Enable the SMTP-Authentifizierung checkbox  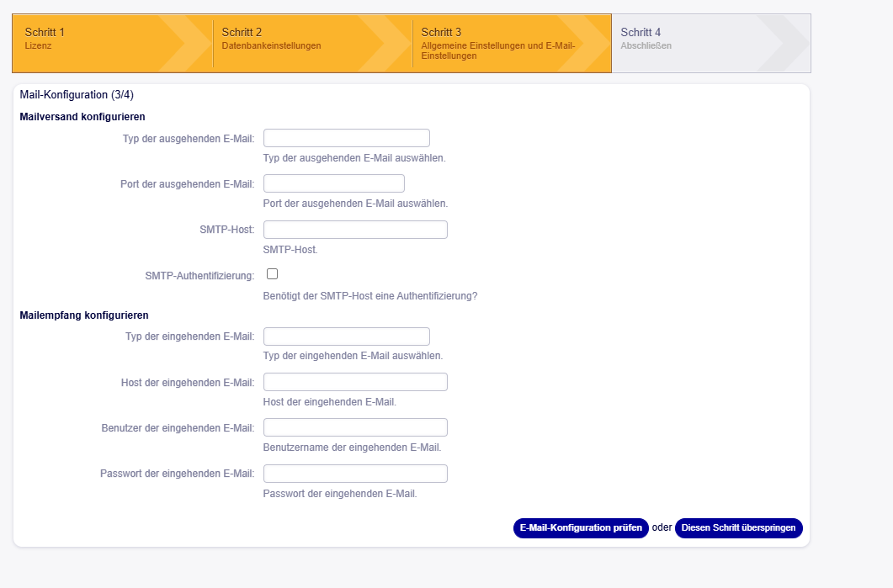pyautogui.click(x=272, y=274)
